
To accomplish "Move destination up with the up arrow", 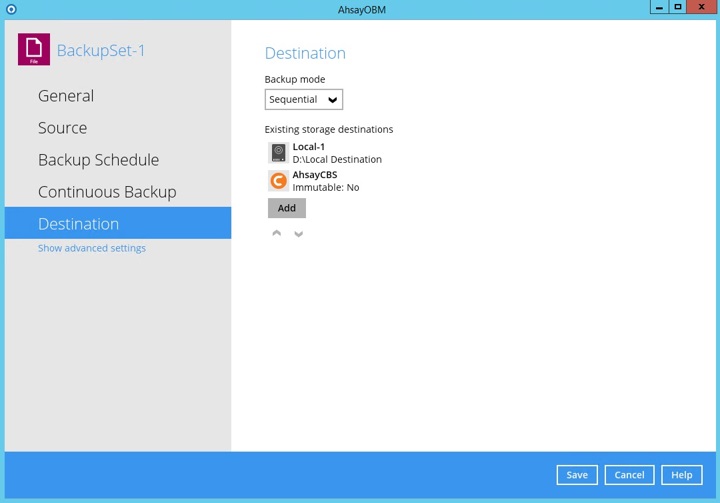I will pyautogui.click(x=277, y=233).
